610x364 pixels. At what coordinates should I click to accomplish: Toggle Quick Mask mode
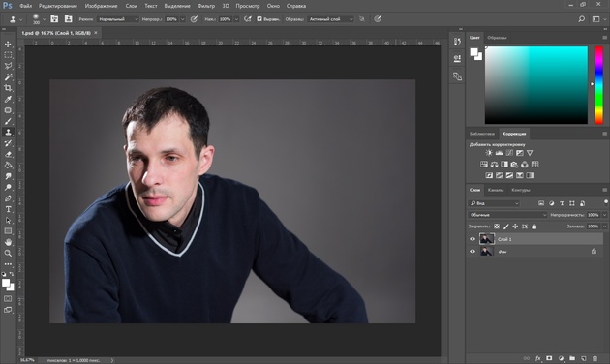(x=8, y=299)
